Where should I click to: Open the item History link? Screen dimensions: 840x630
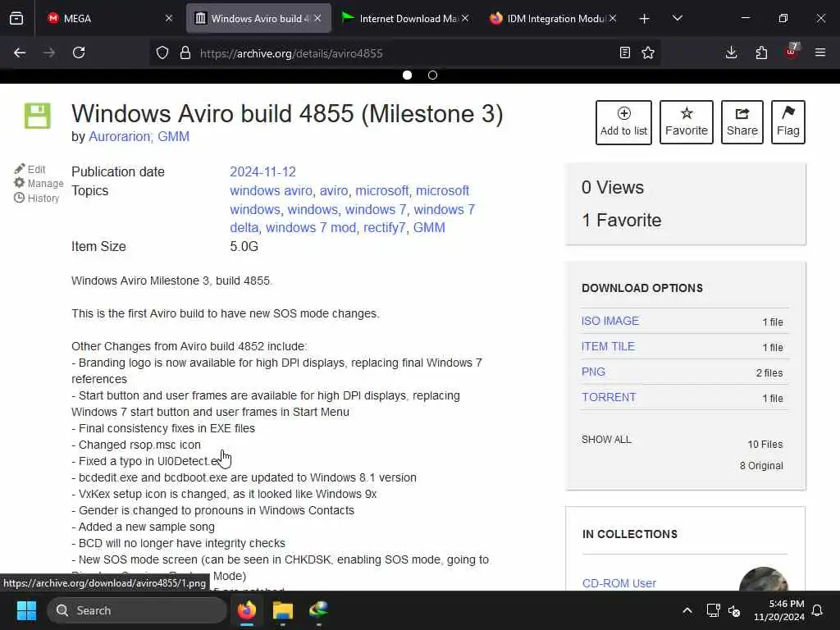click(x=36, y=198)
